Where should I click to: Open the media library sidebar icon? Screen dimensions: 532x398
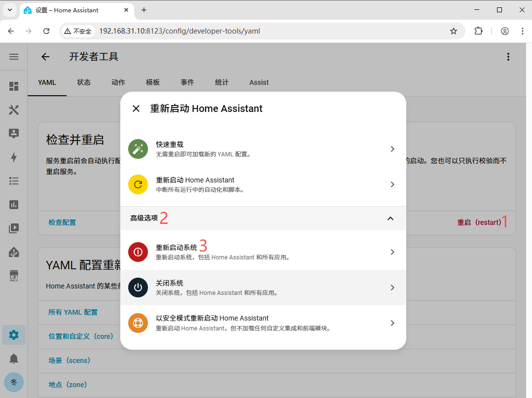pos(14,228)
